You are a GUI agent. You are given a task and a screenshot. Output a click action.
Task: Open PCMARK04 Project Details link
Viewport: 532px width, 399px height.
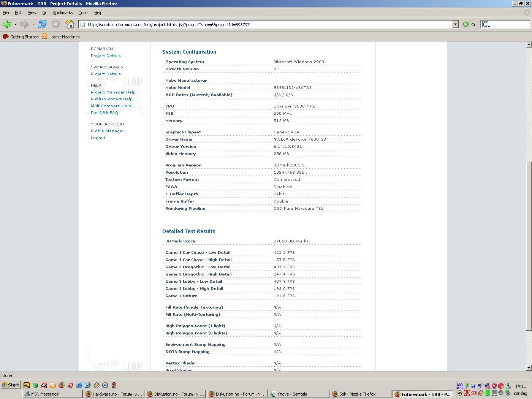coord(106,56)
